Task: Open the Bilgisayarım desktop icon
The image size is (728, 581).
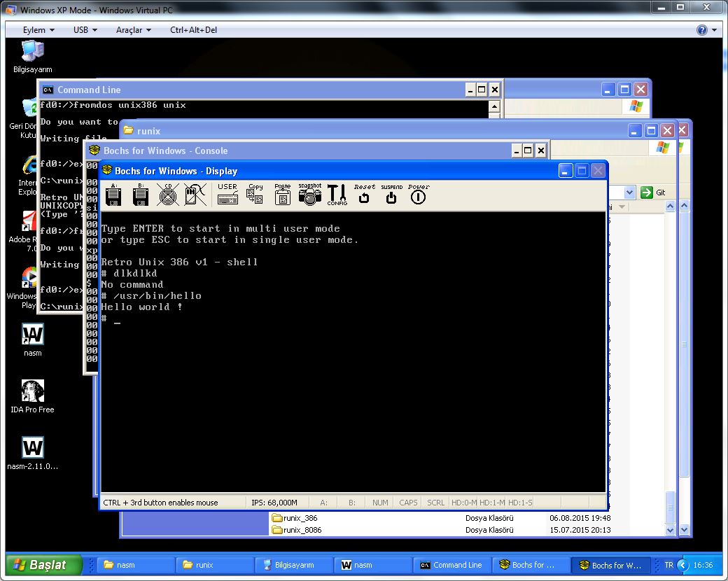Action: click(32, 57)
